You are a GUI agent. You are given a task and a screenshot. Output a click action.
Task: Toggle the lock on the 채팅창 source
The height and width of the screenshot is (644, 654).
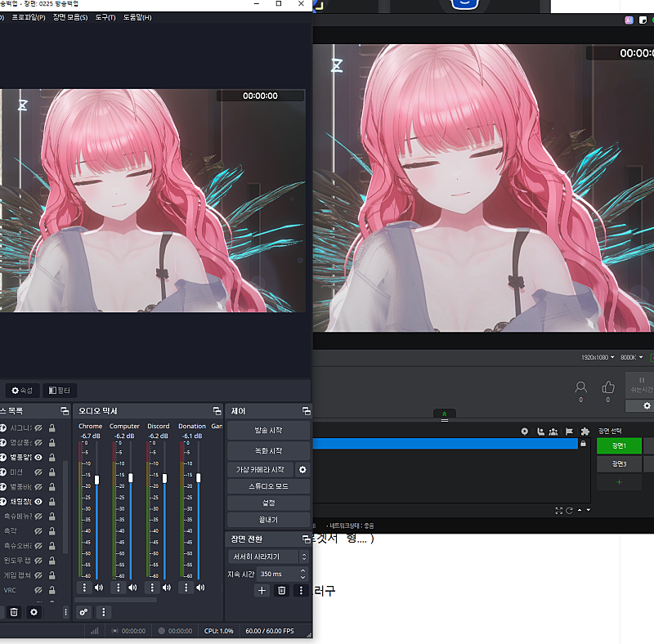click(x=52, y=502)
